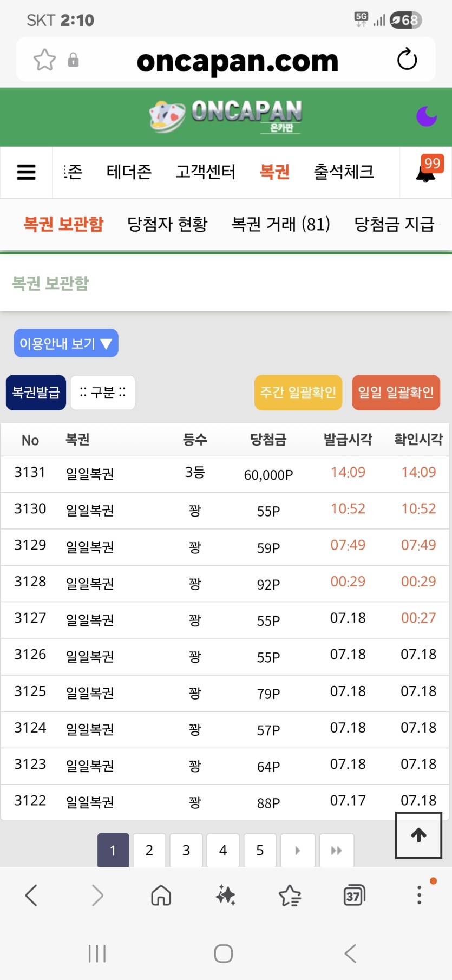Click 주간 일괄확인 button
Viewport: 452px width, 980px height.
coord(298,393)
